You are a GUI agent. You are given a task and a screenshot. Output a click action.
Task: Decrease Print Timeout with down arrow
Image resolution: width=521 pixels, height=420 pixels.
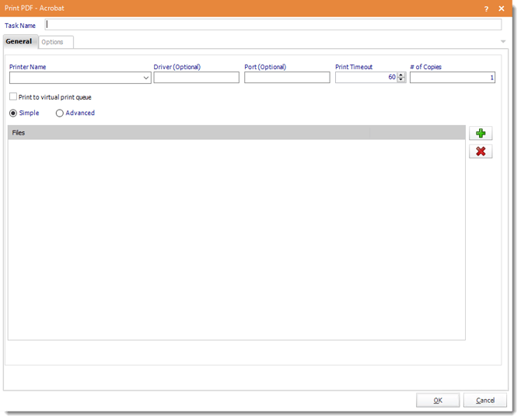(x=401, y=80)
